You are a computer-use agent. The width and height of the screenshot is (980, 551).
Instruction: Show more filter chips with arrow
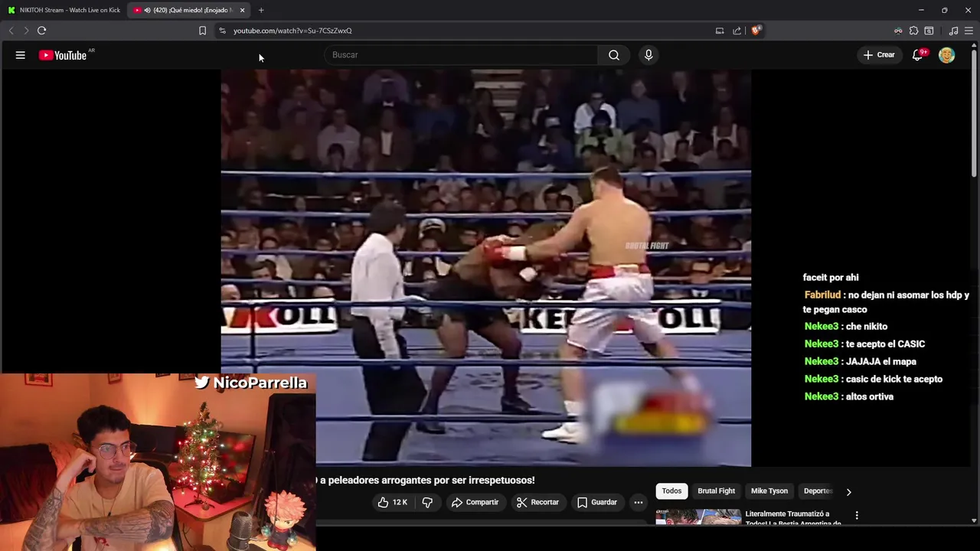pos(848,492)
